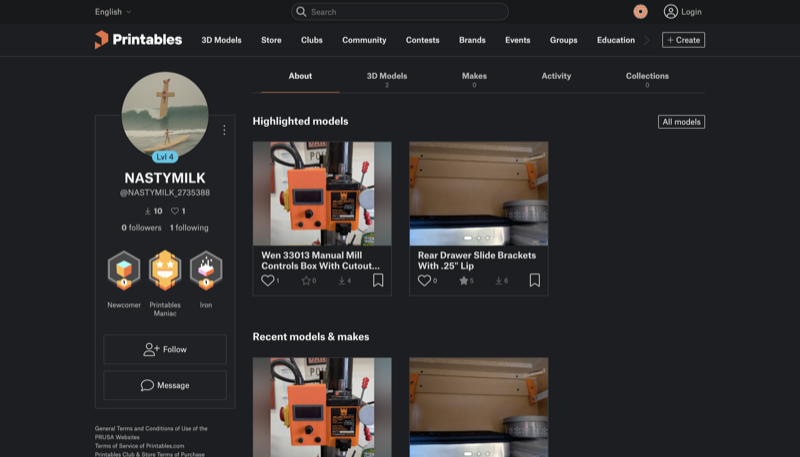The width and height of the screenshot is (800, 457).
Task: Click the login user icon
Action: [671, 12]
